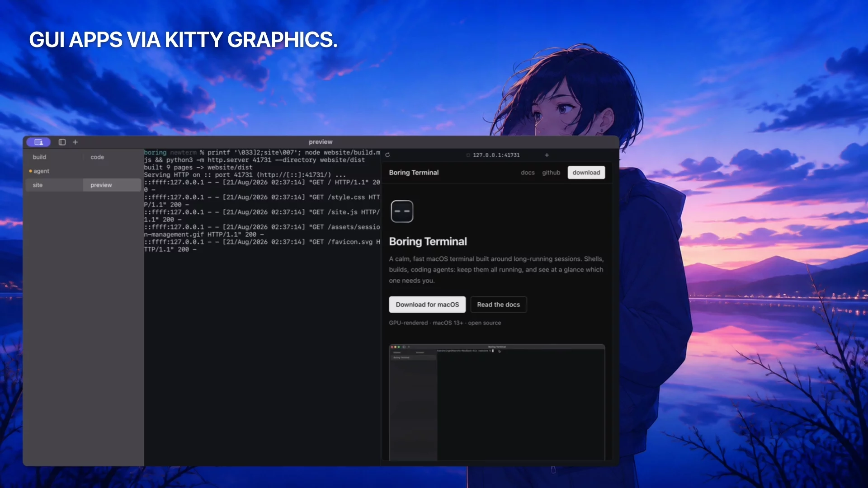The image size is (868, 488).
Task: Select the build session in sidebar
Action: (x=39, y=157)
